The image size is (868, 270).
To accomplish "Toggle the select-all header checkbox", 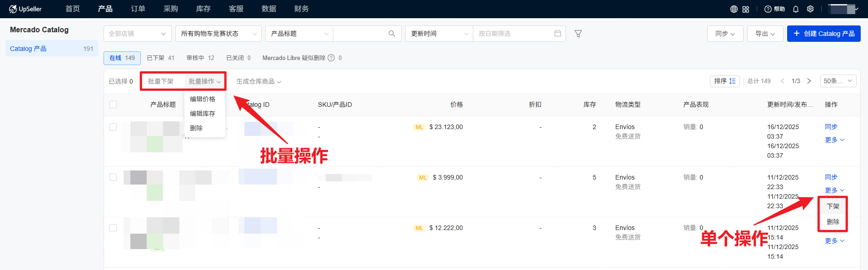I will [x=113, y=105].
